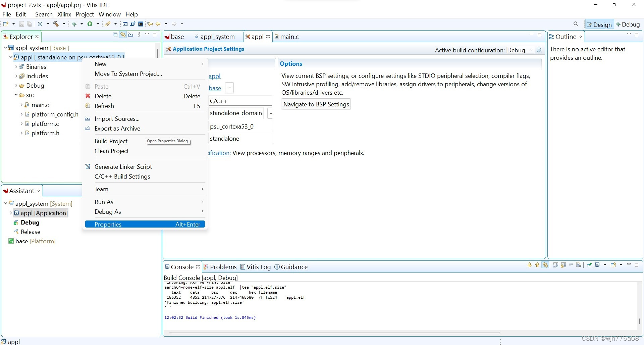Click the Last Edit Location arrow icon

coord(150,24)
